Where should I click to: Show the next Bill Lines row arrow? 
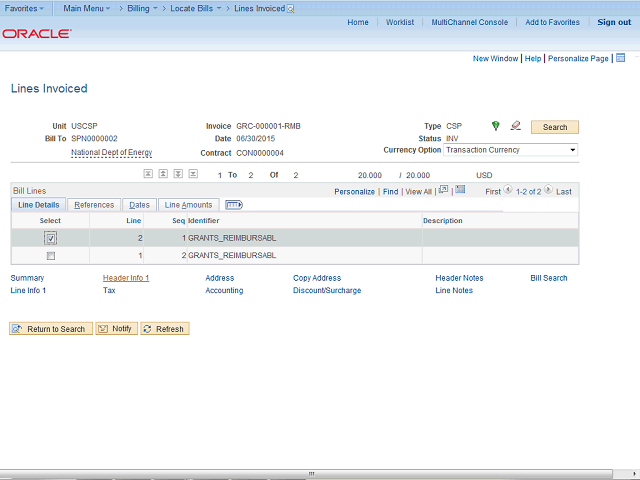click(x=548, y=189)
